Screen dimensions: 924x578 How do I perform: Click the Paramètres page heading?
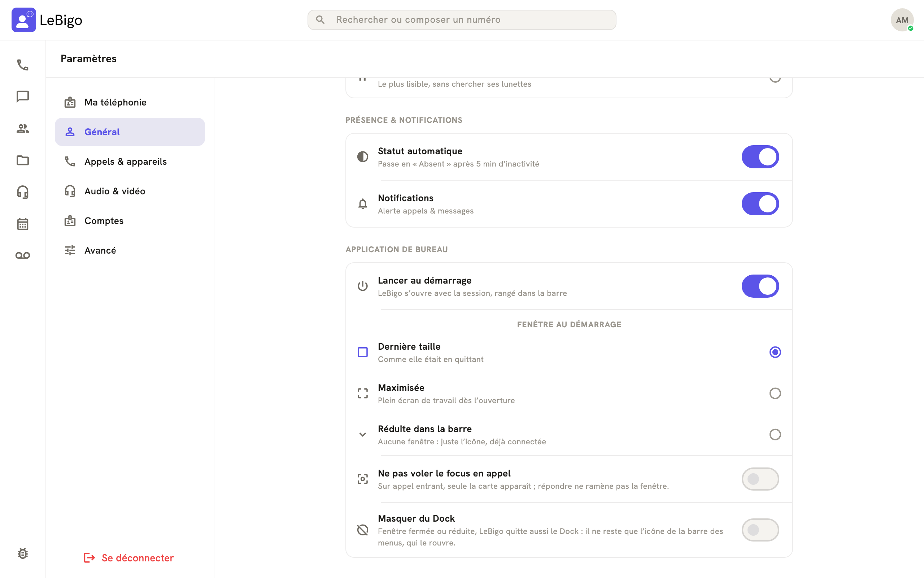88,59
